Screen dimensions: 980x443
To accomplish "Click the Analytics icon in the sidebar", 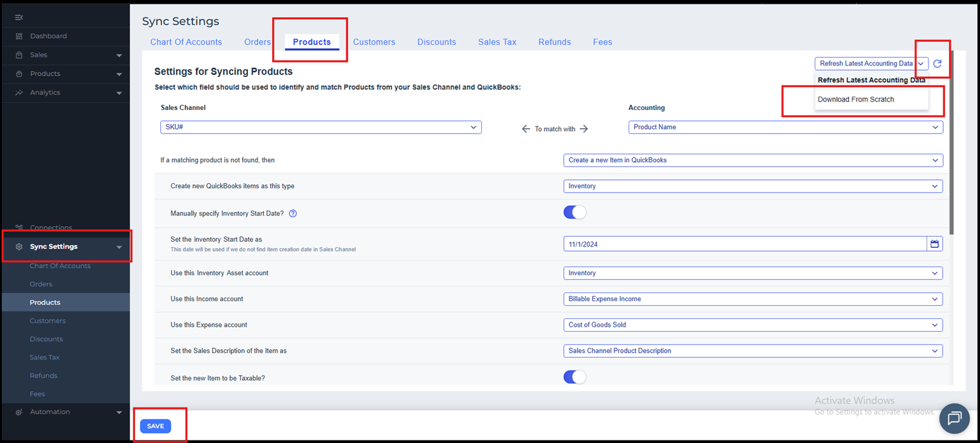I will click(x=19, y=93).
